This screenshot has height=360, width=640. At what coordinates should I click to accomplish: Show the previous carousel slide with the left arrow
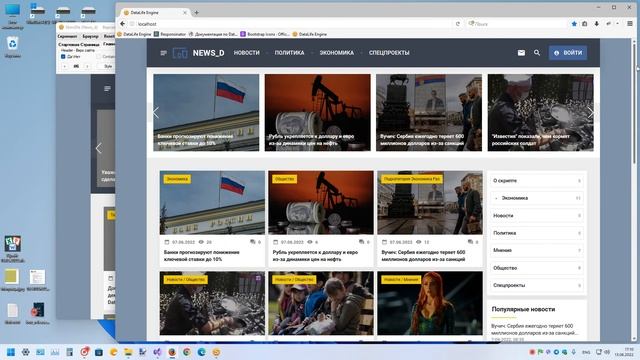tap(156, 112)
